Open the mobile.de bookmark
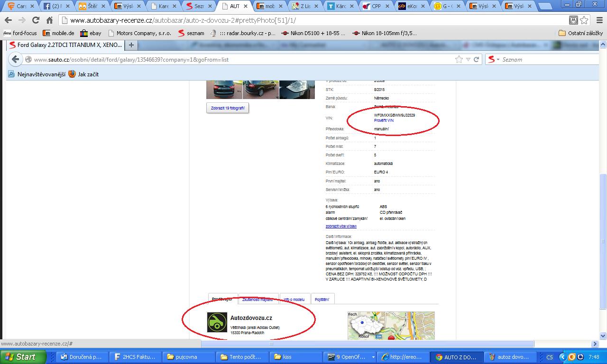 click(58, 33)
